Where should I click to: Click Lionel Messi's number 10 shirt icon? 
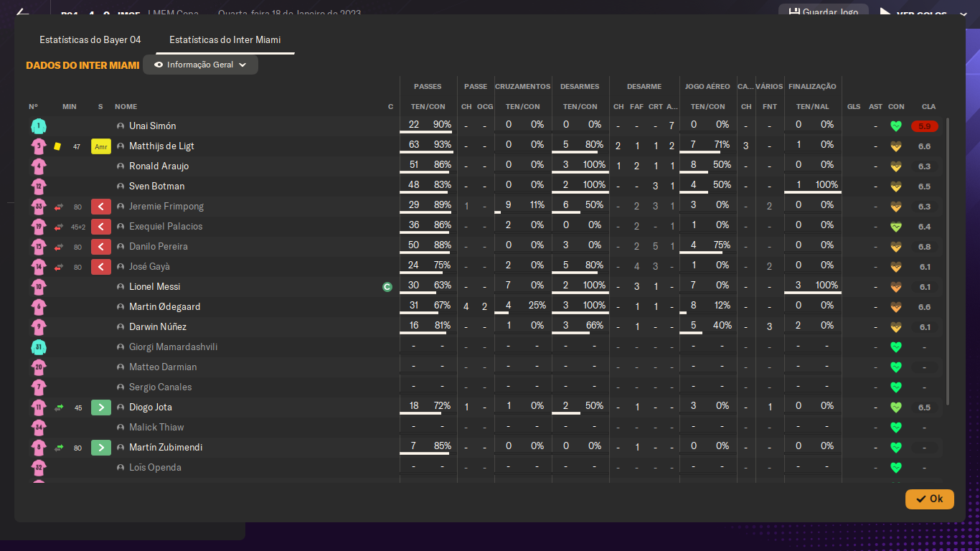click(x=39, y=287)
